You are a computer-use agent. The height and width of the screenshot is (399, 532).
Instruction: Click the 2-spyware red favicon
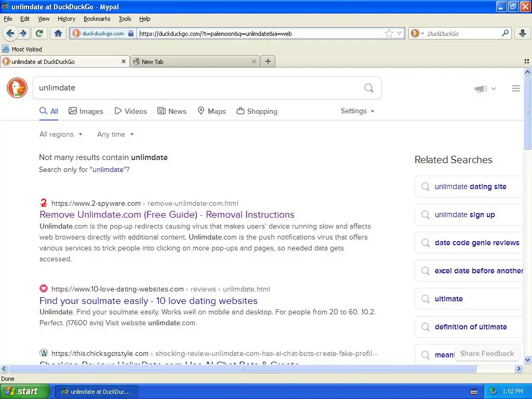[x=44, y=203]
